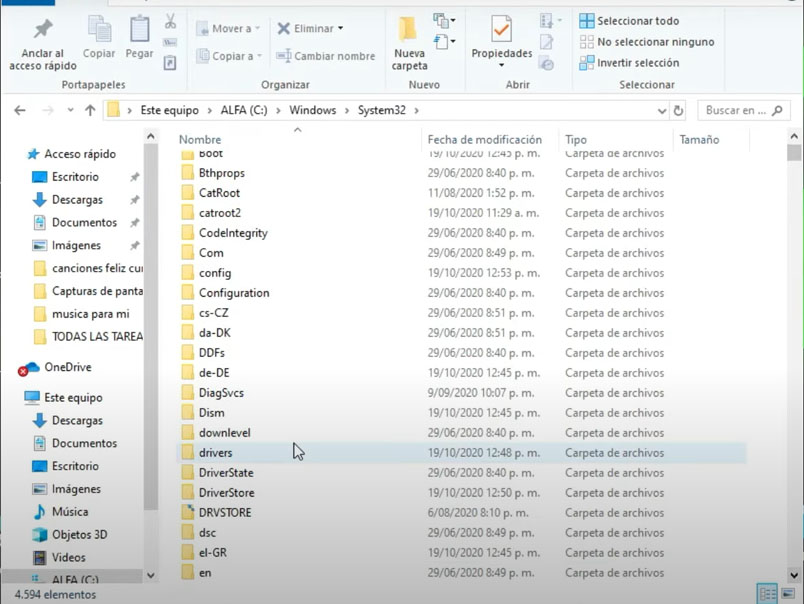804x604 pixels.
Task: Click the history icon in Abrir group
Action: [x=547, y=64]
